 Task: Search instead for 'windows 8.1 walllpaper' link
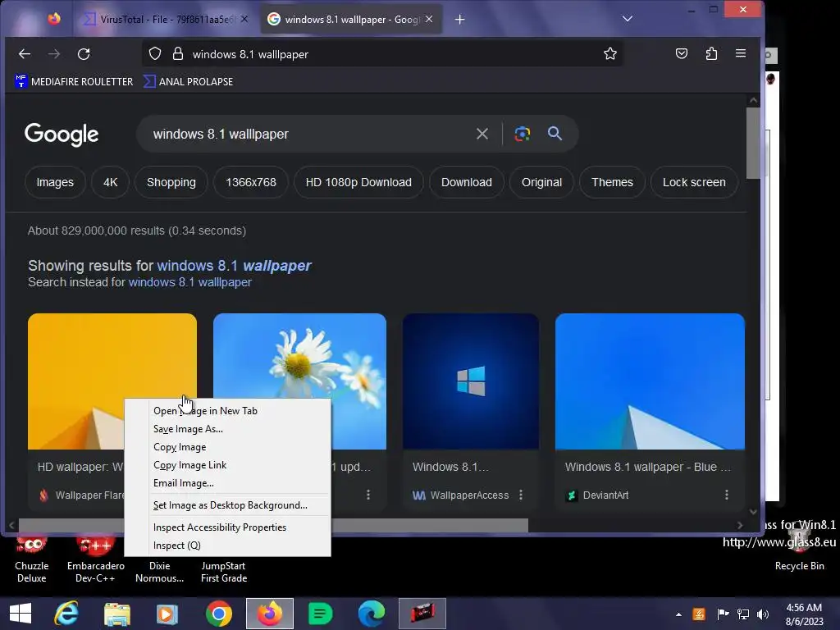[190, 282]
